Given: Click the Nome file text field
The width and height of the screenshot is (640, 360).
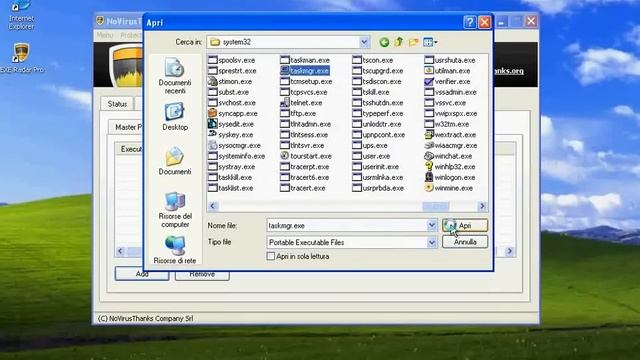Looking at the screenshot, I should (x=347, y=225).
